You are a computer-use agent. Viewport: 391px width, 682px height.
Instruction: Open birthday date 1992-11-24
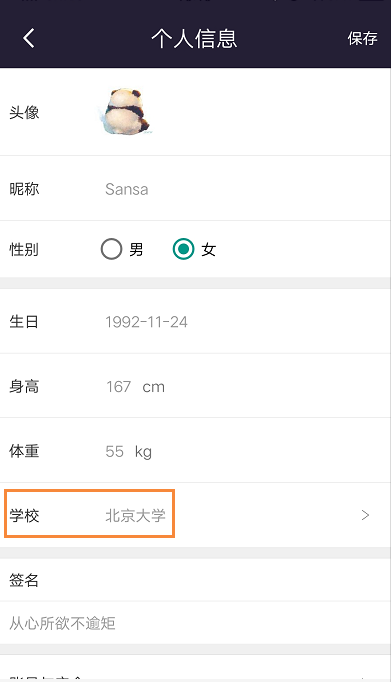(x=146, y=322)
